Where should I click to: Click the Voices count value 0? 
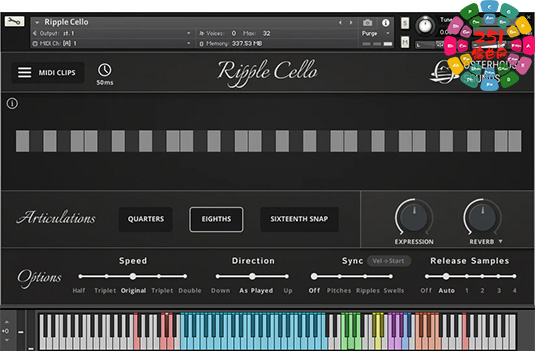tap(234, 33)
